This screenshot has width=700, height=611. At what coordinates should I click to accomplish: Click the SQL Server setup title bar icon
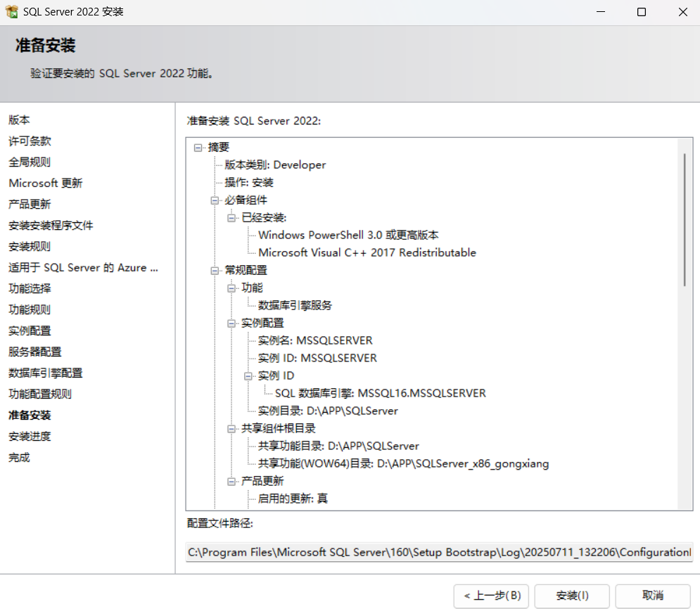click(x=11, y=12)
